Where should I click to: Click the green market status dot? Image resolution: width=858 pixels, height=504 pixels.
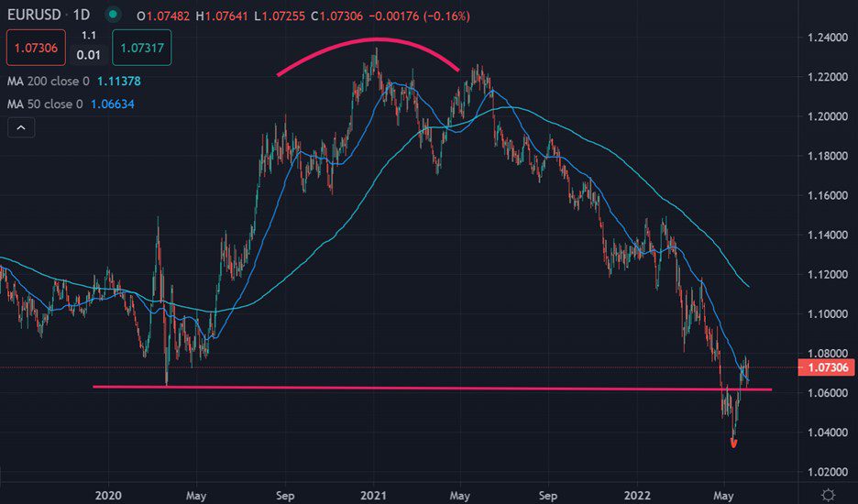coord(113,16)
